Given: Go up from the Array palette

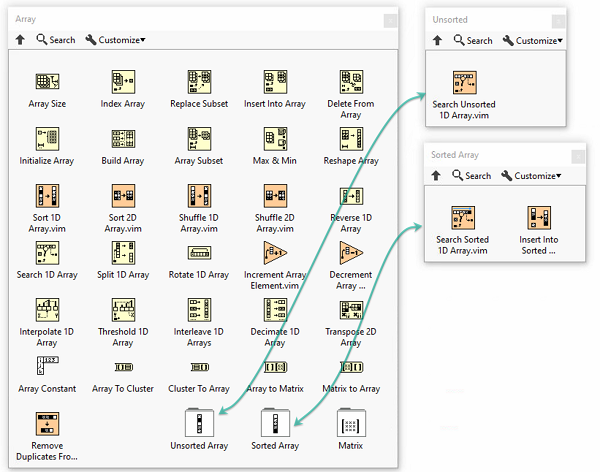Looking at the screenshot, I should tap(20, 39).
